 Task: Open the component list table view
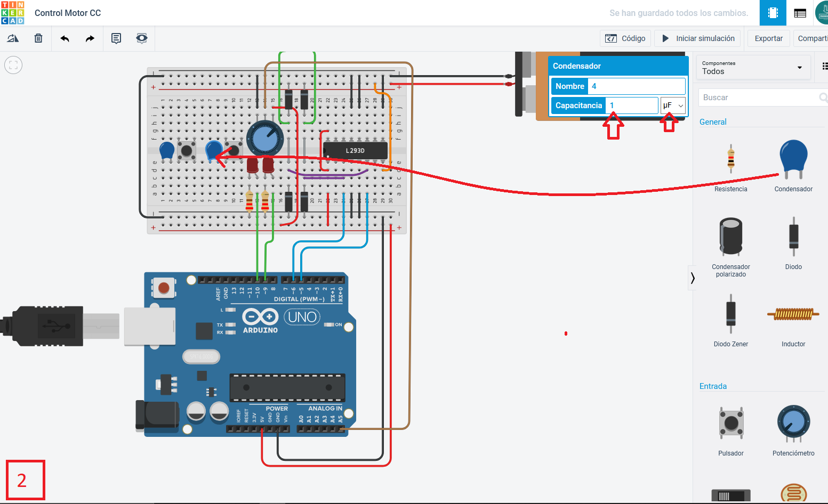click(x=800, y=13)
